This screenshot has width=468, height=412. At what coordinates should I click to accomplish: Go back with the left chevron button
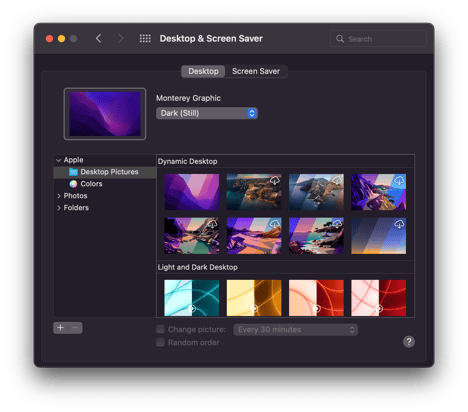tap(98, 39)
